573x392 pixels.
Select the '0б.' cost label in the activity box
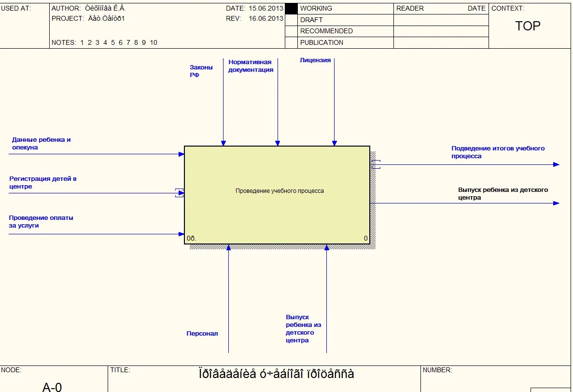coord(191,239)
